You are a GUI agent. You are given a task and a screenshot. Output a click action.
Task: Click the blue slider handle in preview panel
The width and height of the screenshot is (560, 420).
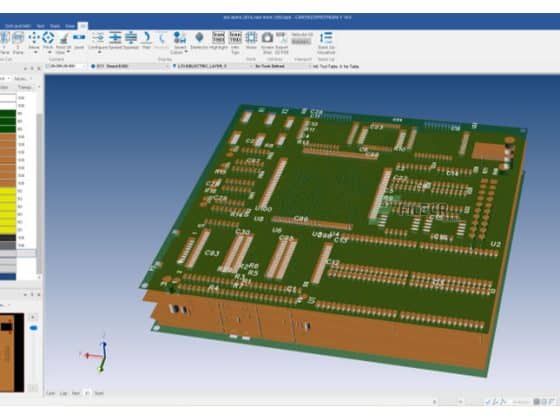tap(33, 328)
